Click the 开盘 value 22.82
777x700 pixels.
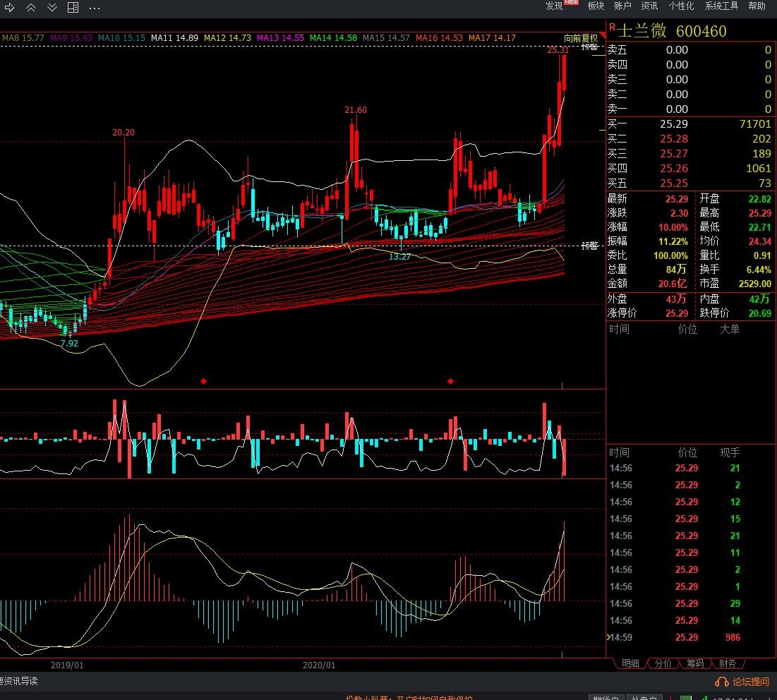click(759, 199)
